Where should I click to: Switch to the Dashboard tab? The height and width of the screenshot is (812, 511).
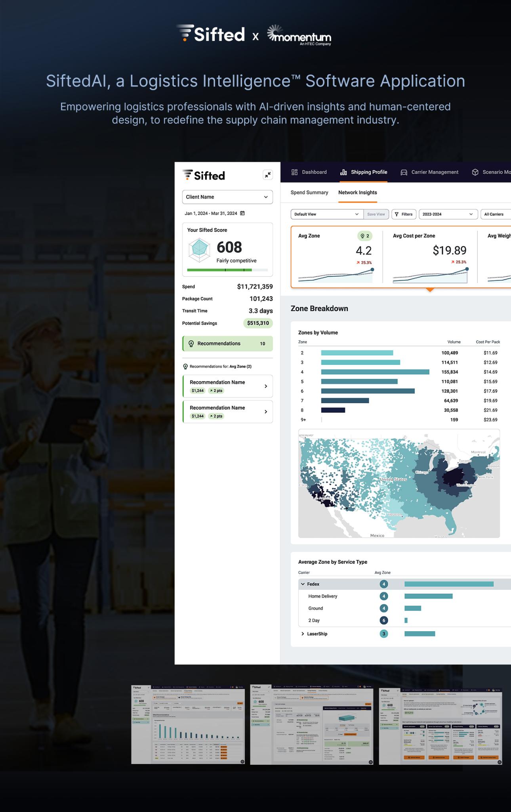coord(309,172)
